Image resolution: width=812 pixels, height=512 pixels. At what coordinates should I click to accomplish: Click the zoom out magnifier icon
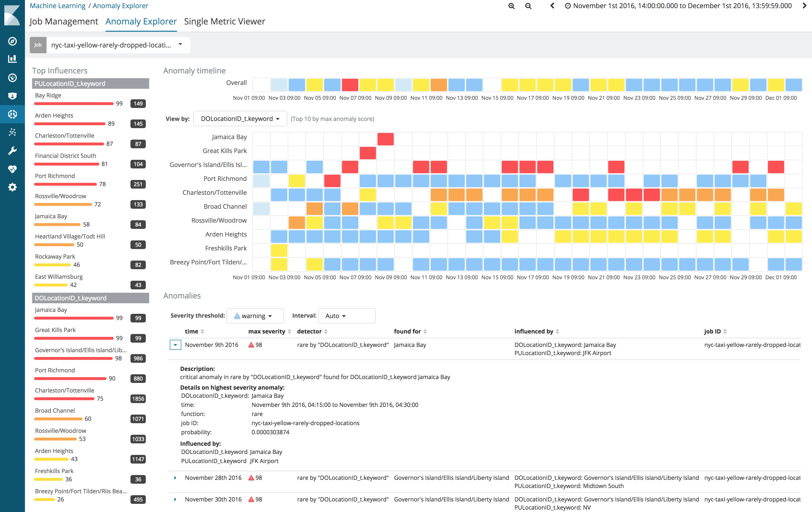pyautogui.click(x=528, y=6)
